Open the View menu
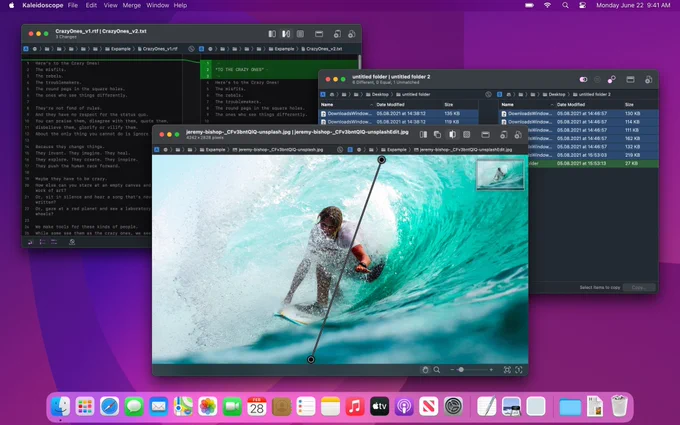The height and width of the screenshot is (425, 680). 111,6
